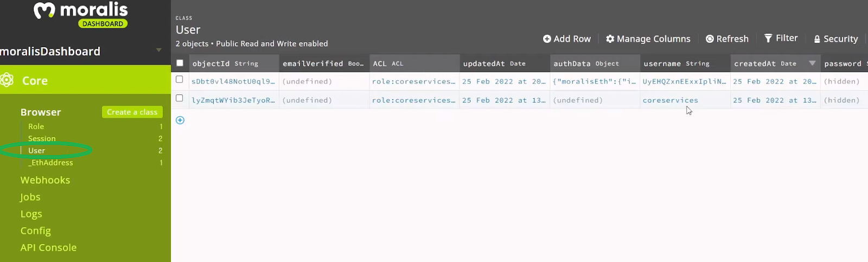Viewport: 868px width, 262px height.
Task: Click the DASHBOARD badge under logo
Action: (103, 24)
